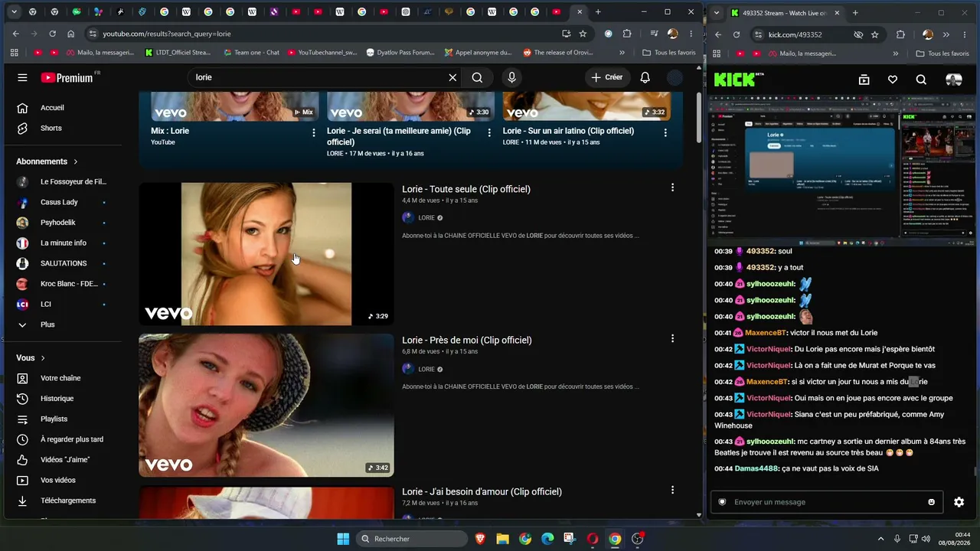This screenshot has height=551, width=980.
Task: Play the Lorie - Près de moi thumbnail
Action: [x=266, y=405]
